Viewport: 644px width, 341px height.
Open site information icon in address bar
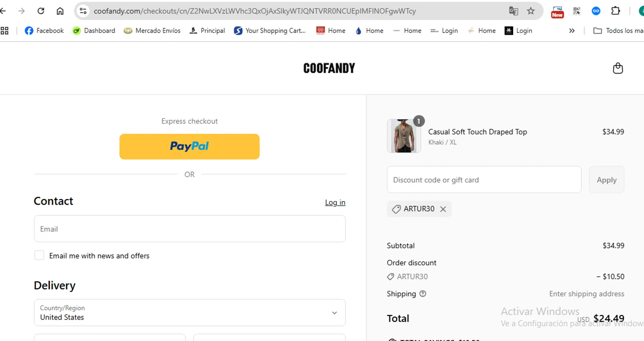[x=83, y=11]
